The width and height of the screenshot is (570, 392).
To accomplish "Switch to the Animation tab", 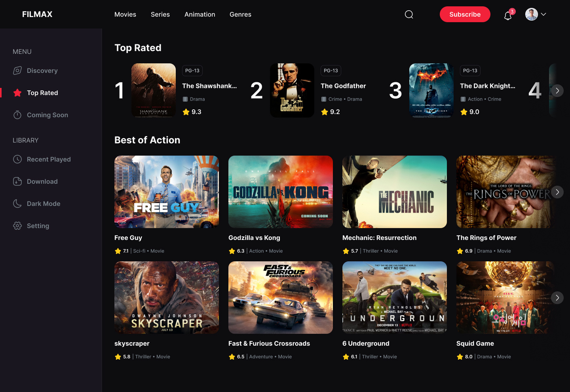I will (x=200, y=14).
